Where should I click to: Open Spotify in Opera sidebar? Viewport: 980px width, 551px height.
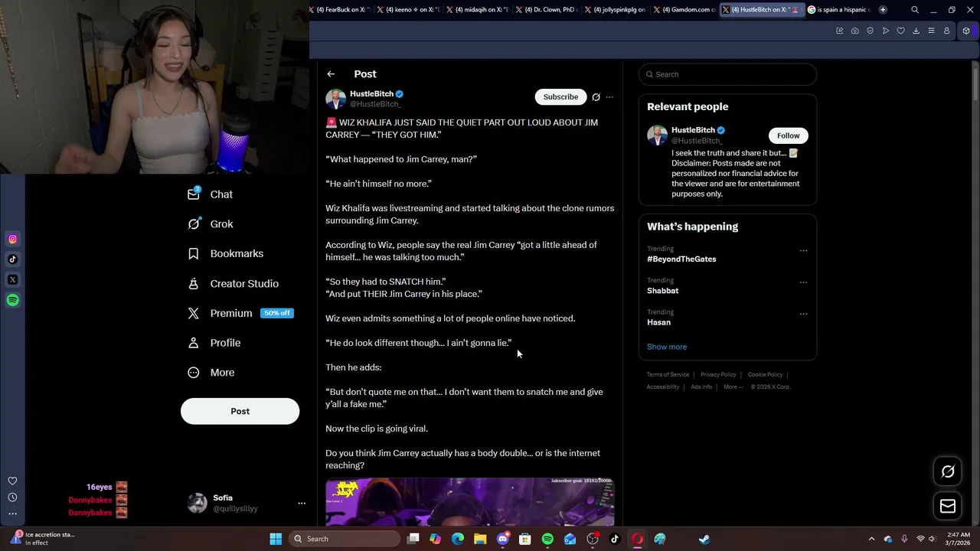(x=12, y=300)
